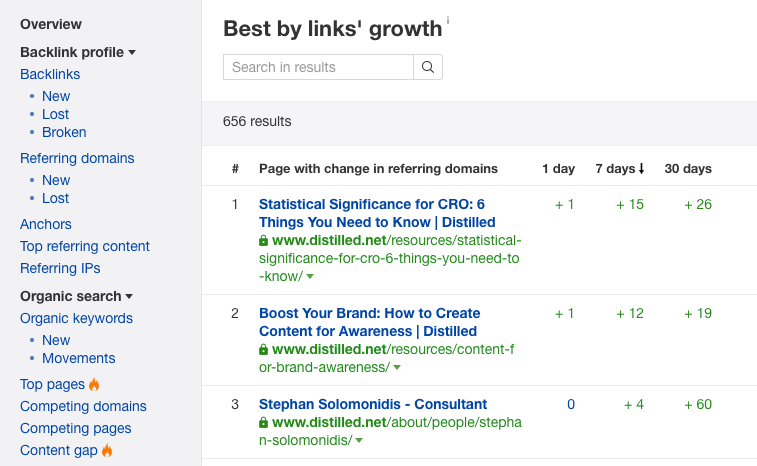Collapse the Backlink profile section
This screenshot has width=757, height=466.
132,52
